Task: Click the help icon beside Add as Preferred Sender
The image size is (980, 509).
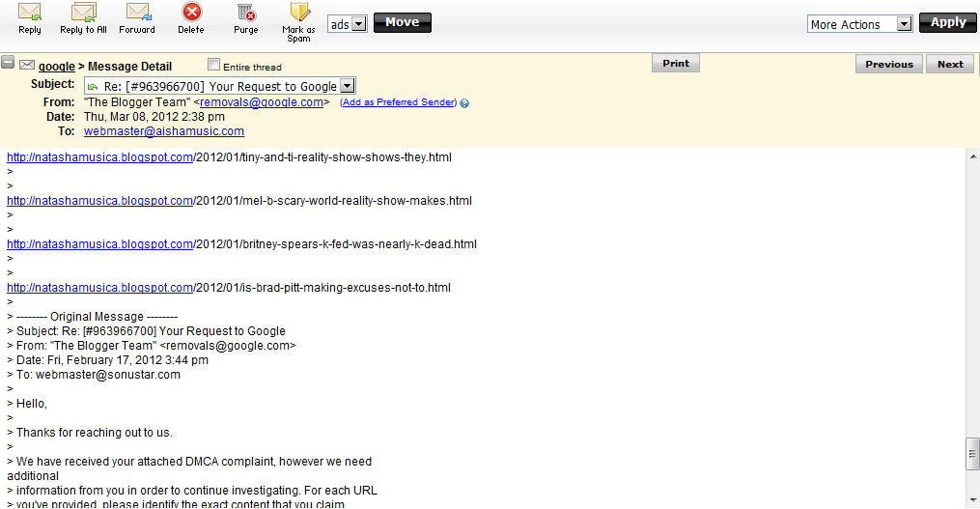Action: click(x=464, y=103)
